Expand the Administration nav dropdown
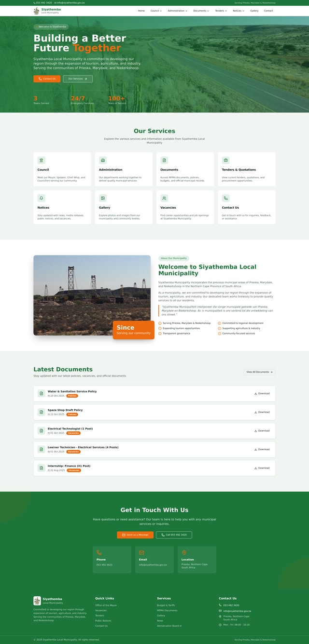Viewport: 309px width, 644px height. [177, 11]
